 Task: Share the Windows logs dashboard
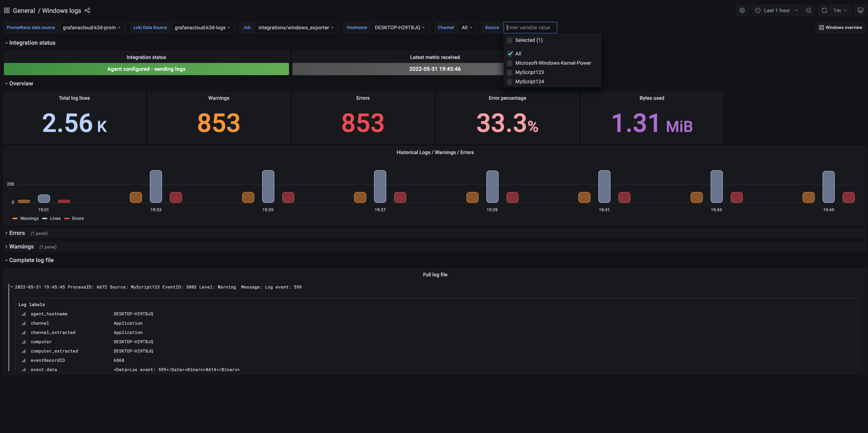click(87, 10)
